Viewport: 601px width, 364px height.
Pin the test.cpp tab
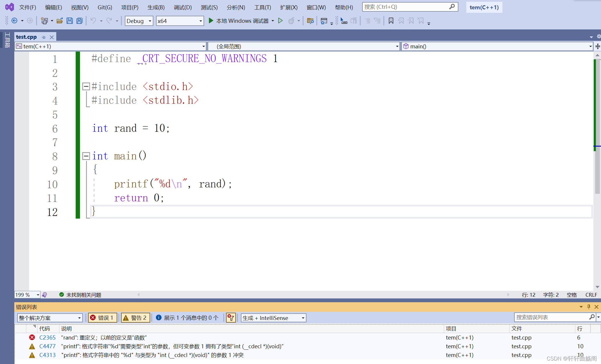44,37
